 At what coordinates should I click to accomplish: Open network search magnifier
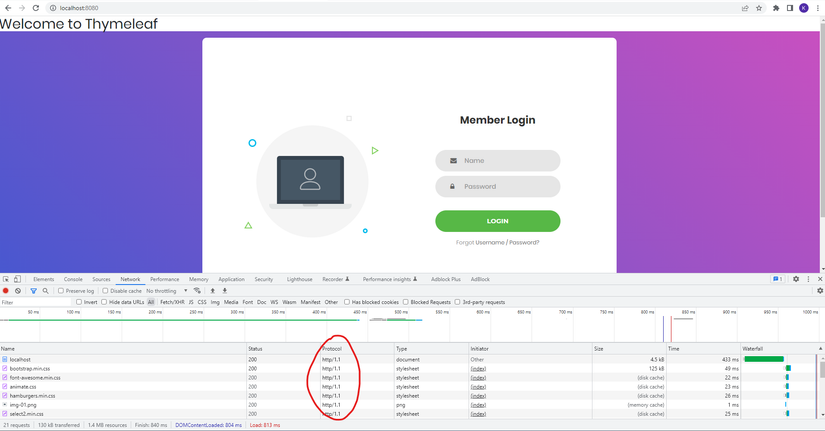(x=46, y=290)
